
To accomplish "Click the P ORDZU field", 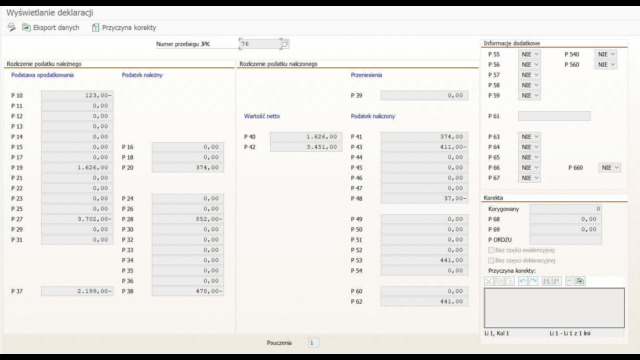I will 566,240.
